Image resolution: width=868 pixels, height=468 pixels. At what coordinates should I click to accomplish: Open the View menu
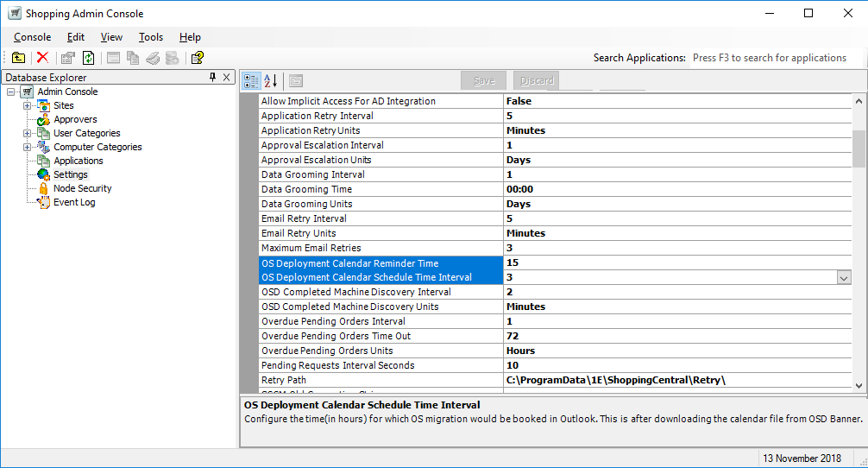click(x=111, y=37)
